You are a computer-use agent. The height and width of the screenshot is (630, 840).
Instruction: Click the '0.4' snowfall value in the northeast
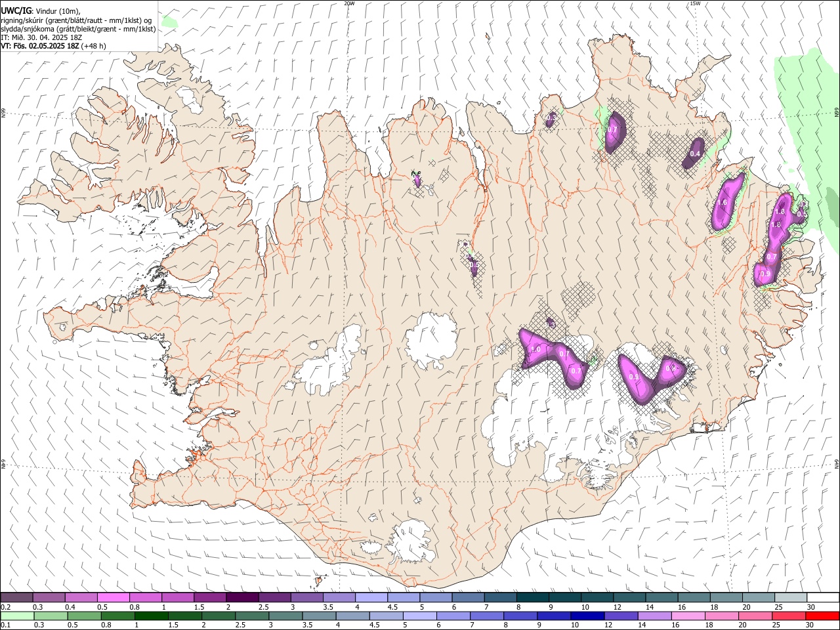pyautogui.click(x=696, y=154)
